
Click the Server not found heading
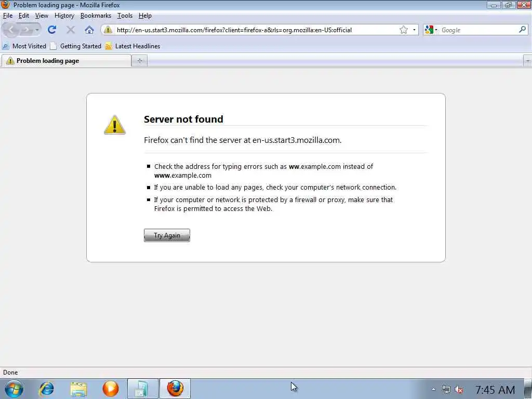coord(183,119)
